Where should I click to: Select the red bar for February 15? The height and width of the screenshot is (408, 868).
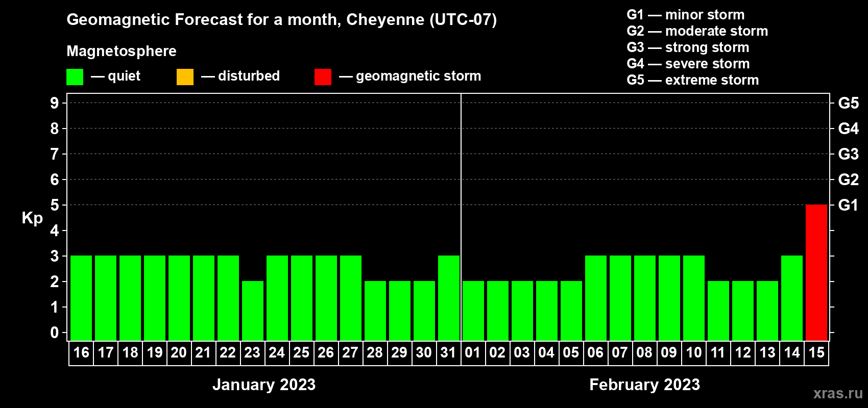coord(816,272)
